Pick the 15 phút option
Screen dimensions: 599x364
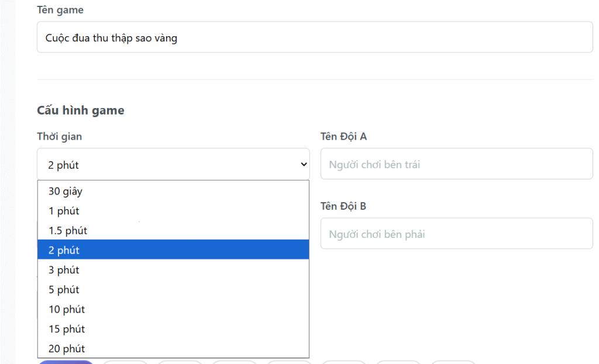[x=173, y=329]
